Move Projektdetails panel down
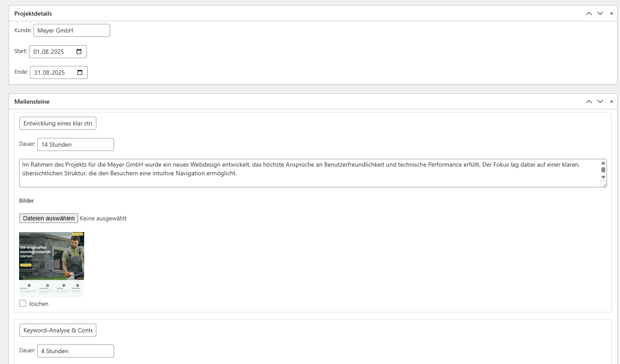 click(600, 13)
